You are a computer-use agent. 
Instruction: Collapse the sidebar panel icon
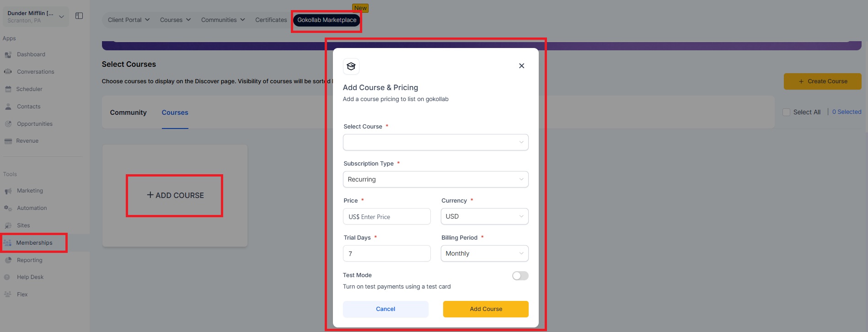(x=79, y=16)
